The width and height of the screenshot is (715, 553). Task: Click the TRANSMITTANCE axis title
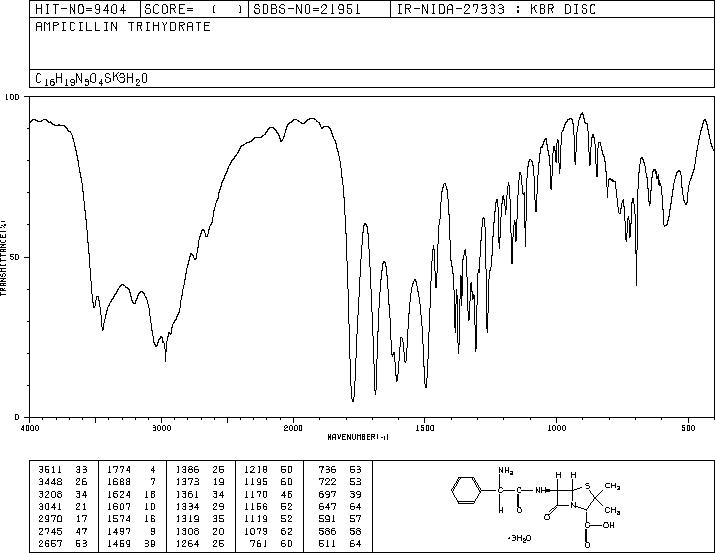point(3,257)
